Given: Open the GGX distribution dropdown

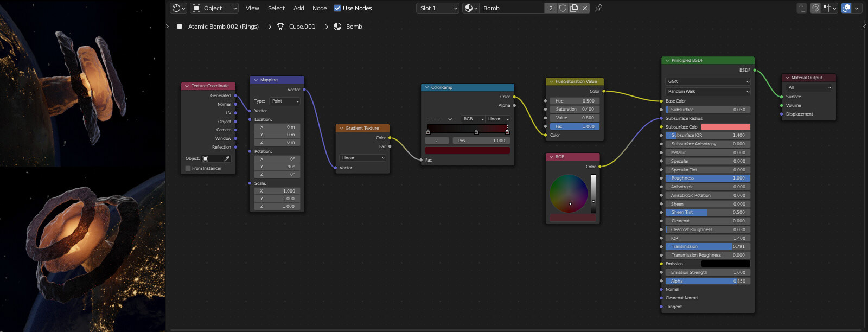Looking at the screenshot, I should (x=707, y=81).
